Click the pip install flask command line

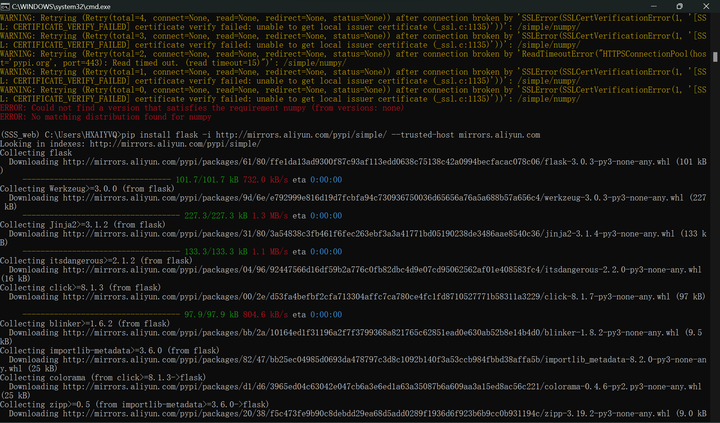pos(270,135)
